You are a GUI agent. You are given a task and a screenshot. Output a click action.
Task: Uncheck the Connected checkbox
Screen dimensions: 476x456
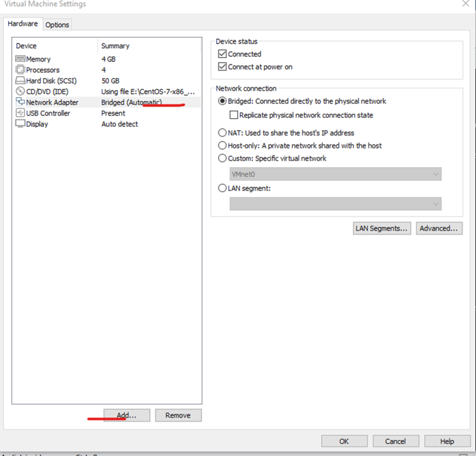(x=222, y=54)
